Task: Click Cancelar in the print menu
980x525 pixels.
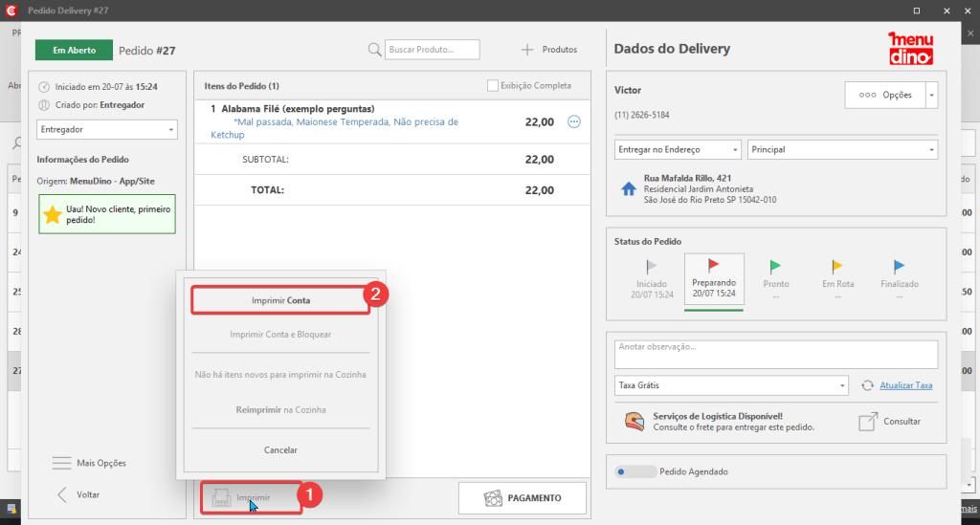Action: 280,450
